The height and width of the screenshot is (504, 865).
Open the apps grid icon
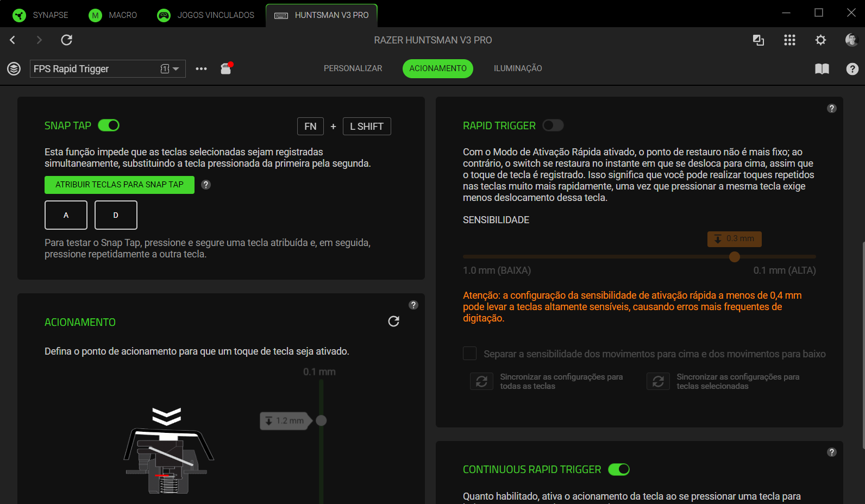789,40
